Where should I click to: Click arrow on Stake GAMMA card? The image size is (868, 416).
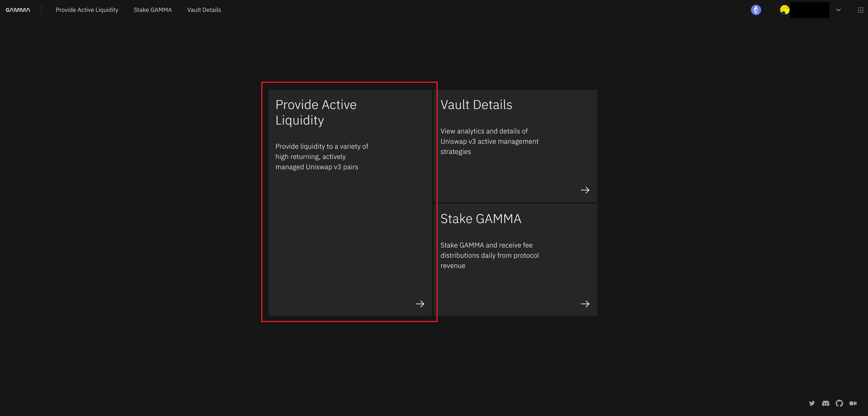click(585, 304)
